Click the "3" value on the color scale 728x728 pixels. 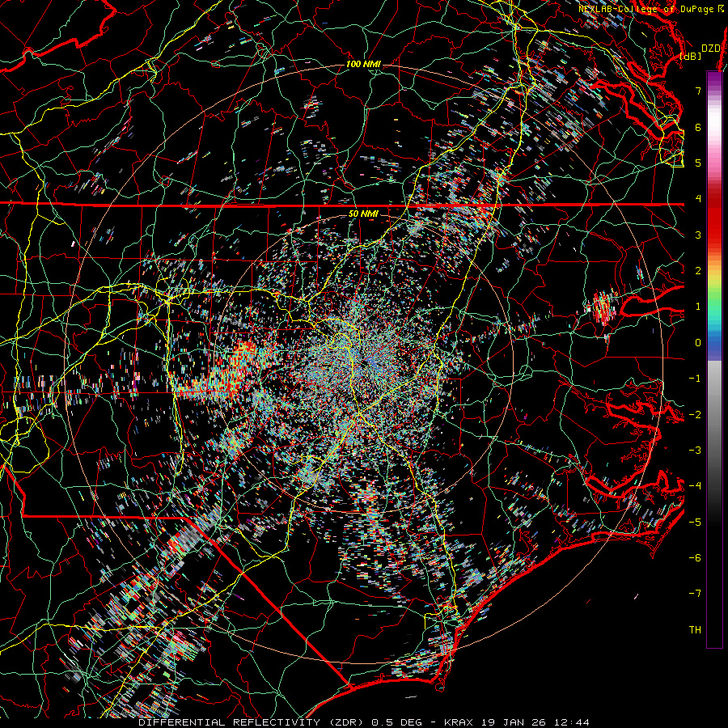tap(698, 235)
